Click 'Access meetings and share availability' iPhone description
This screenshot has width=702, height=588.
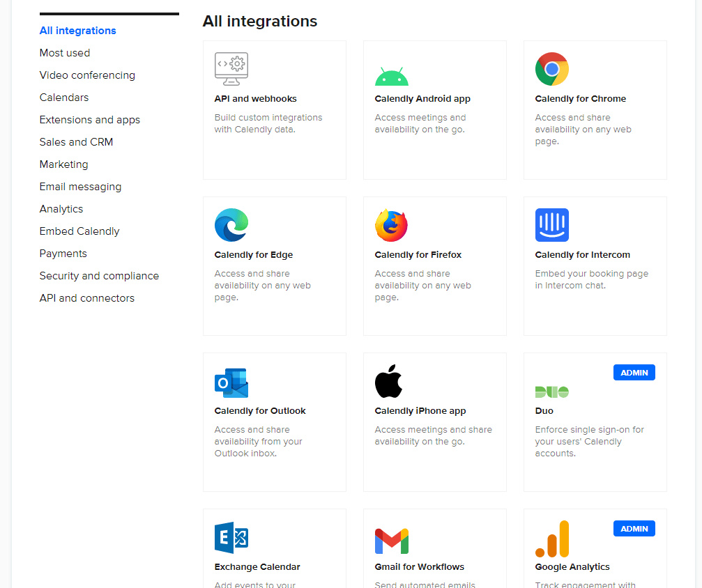click(x=433, y=435)
